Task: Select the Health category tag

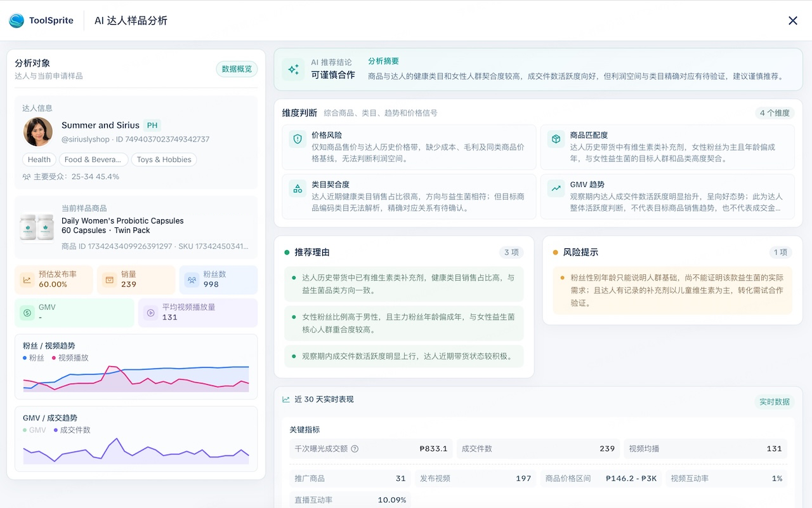Action: click(39, 159)
